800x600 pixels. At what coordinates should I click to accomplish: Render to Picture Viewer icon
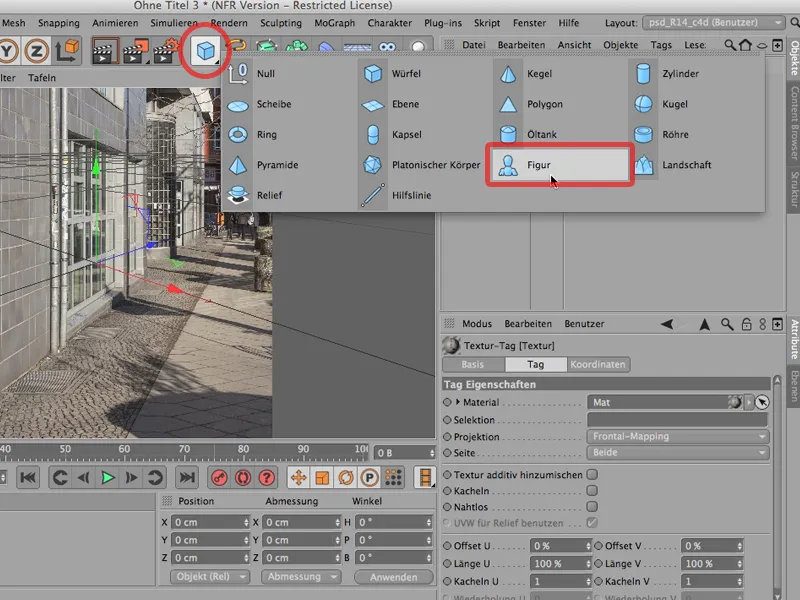[135, 51]
